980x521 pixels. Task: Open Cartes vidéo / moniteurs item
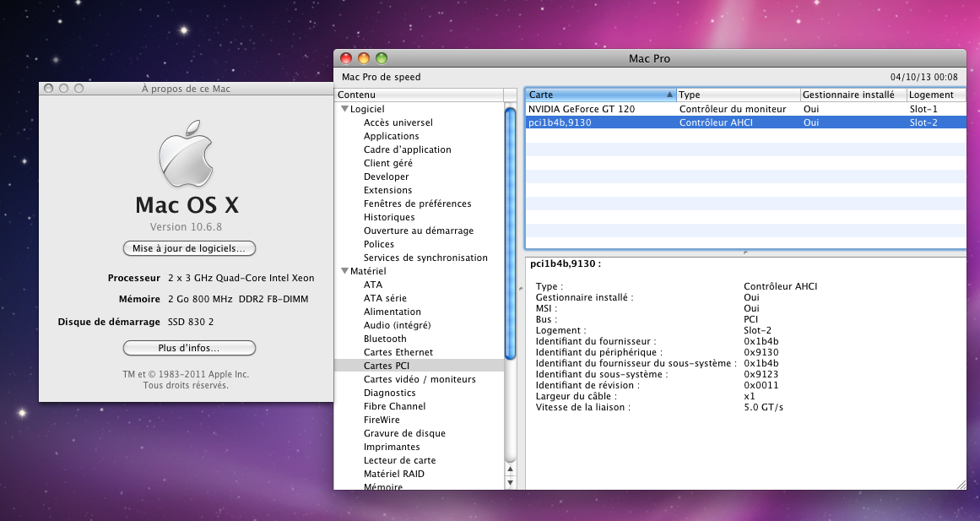pyautogui.click(x=420, y=379)
